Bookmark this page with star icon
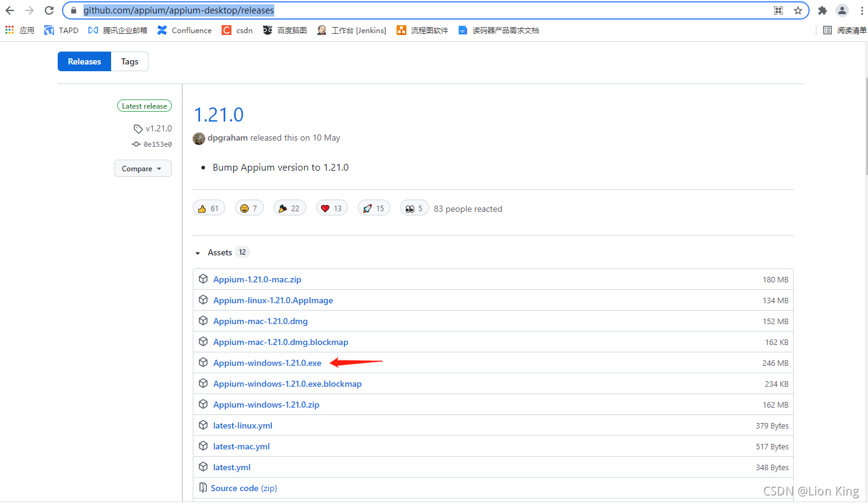 tap(798, 10)
